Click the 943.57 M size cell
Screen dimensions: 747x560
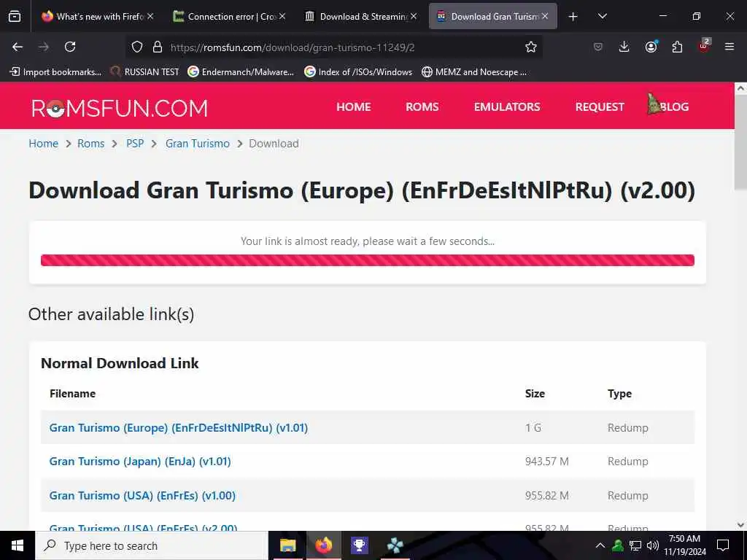547,462
